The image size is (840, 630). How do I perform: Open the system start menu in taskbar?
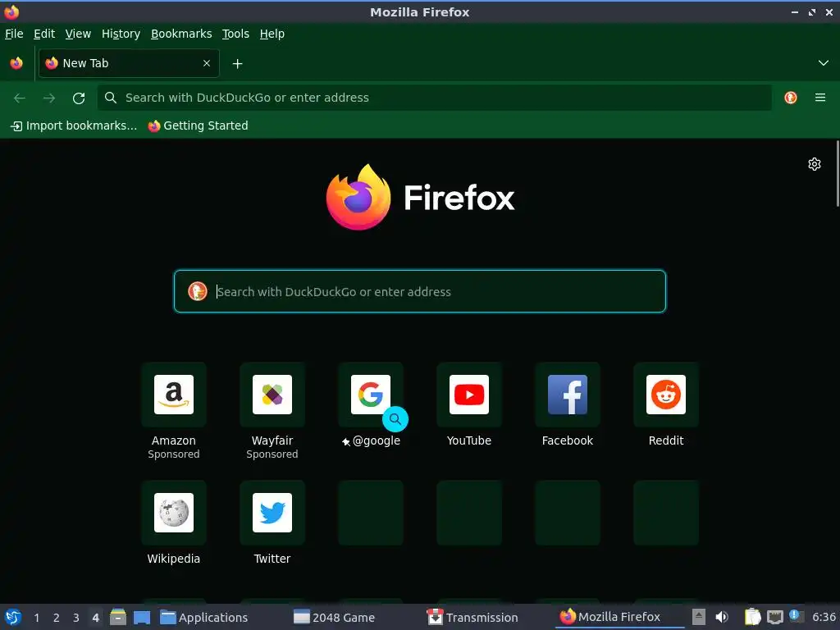click(13, 617)
